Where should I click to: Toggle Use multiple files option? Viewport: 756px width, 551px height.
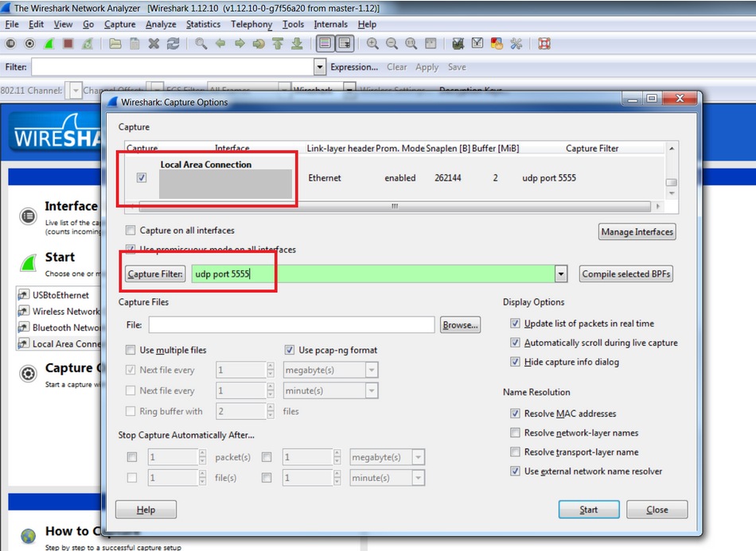point(130,349)
